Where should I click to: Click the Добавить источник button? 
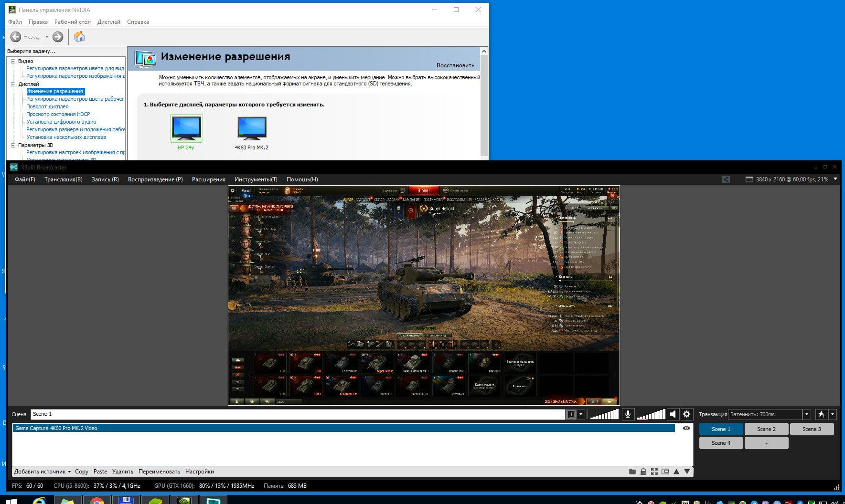click(x=43, y=472)
